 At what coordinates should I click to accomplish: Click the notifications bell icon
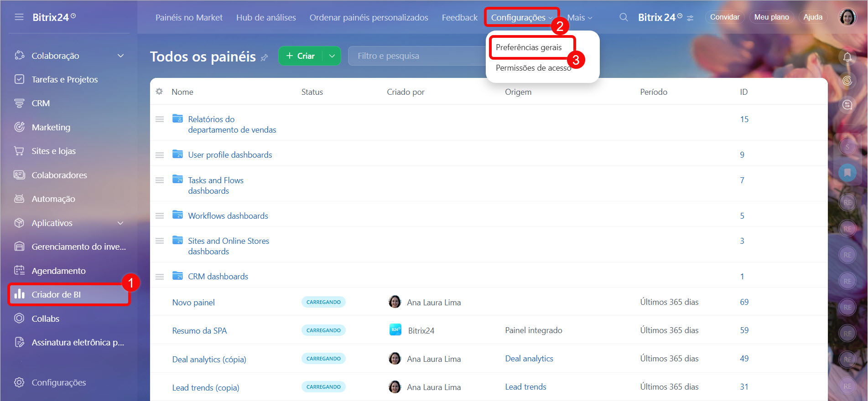click(x=847, y=57)
